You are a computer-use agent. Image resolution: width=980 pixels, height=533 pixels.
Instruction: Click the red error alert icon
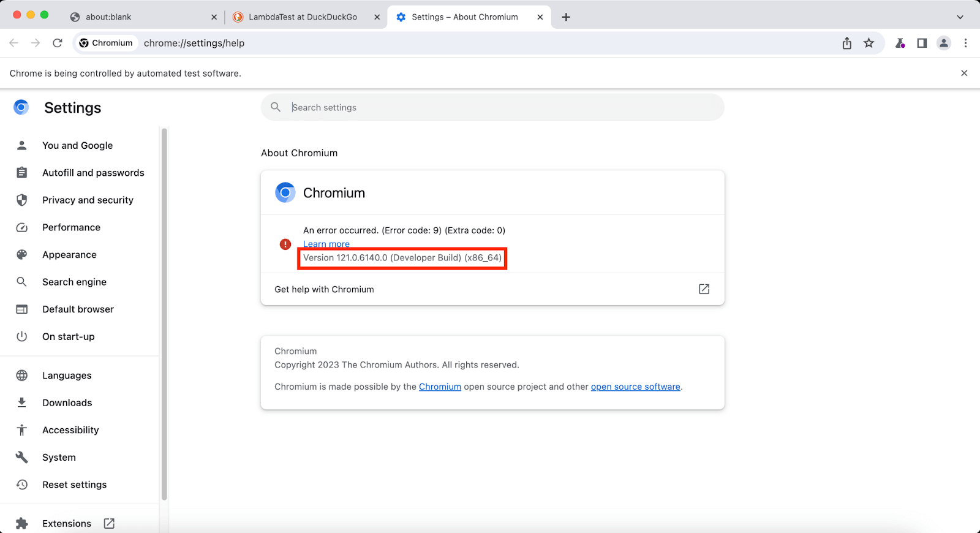285,244
